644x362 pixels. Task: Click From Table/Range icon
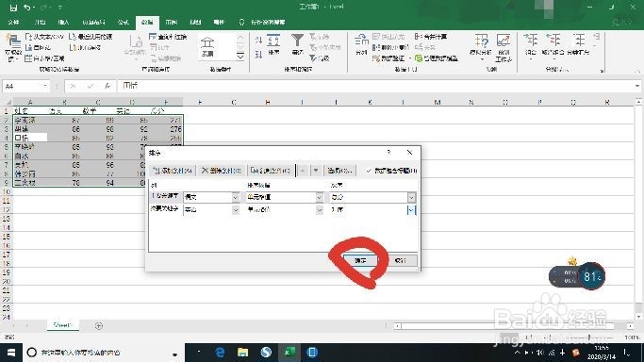28,58
